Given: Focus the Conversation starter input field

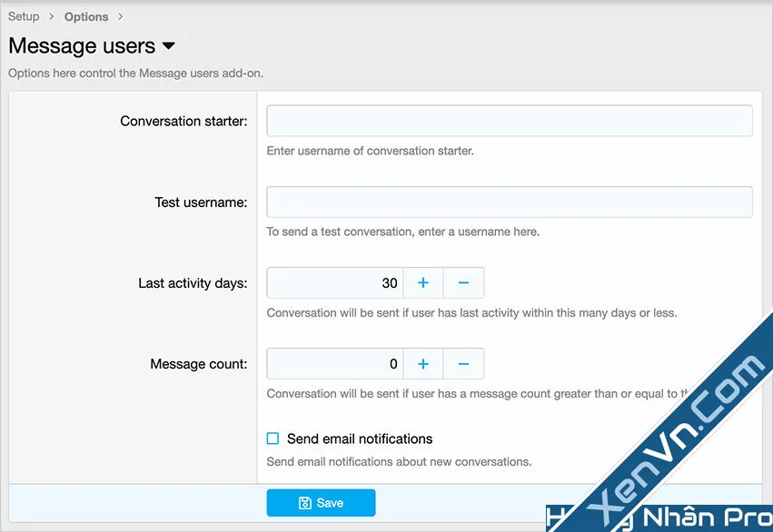Looking at the screenshot, I should 509,120.
